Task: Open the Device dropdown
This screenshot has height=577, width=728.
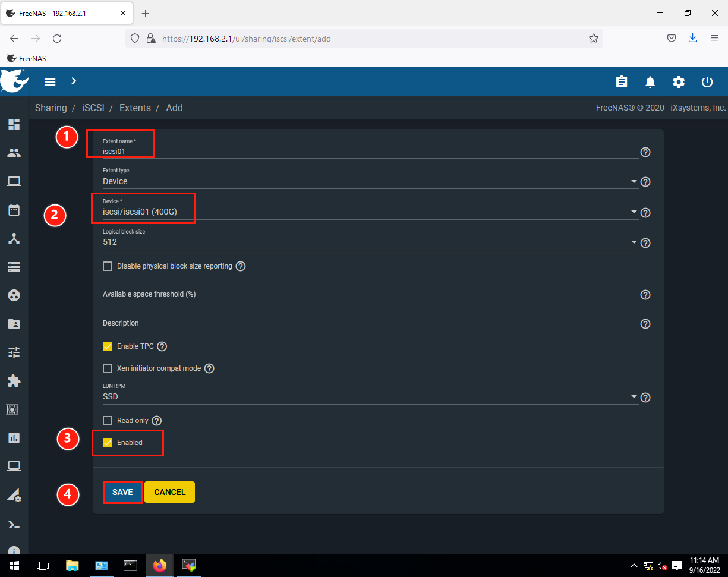Action: pos(371,212)
